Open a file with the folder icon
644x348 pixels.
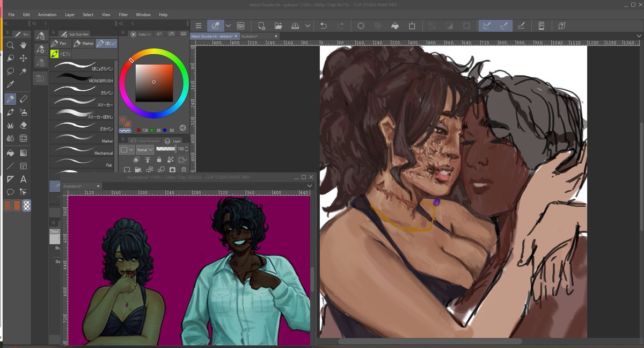click(x=278, y=25)
